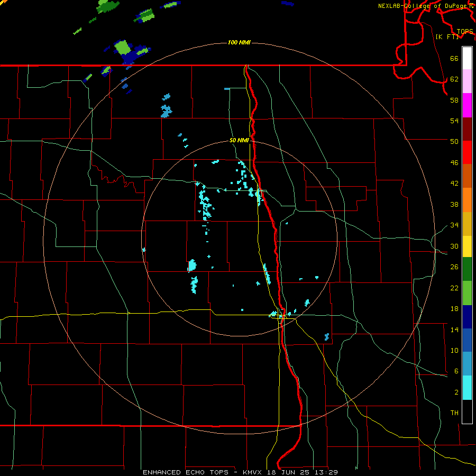This screenshot has height=476, width=476.
Task: Click legend value 10
Action: click(454, 351)
